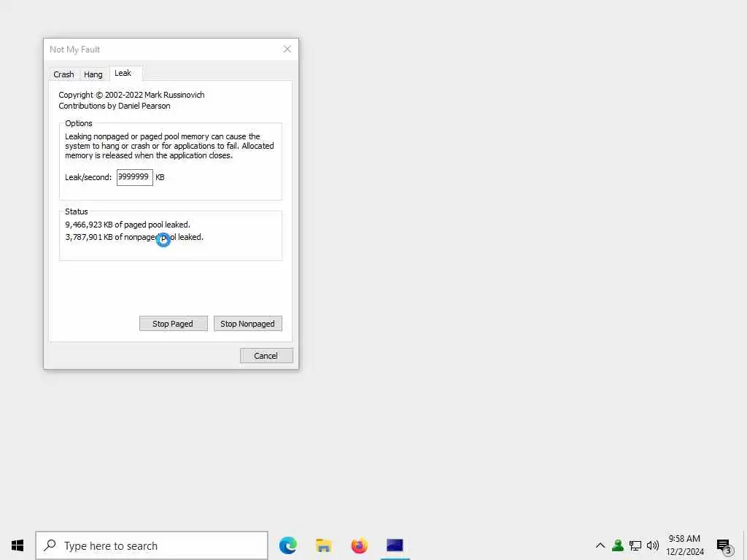Close the Not My Fault window
The image size is (747, 560).
[x=287, y=49]
